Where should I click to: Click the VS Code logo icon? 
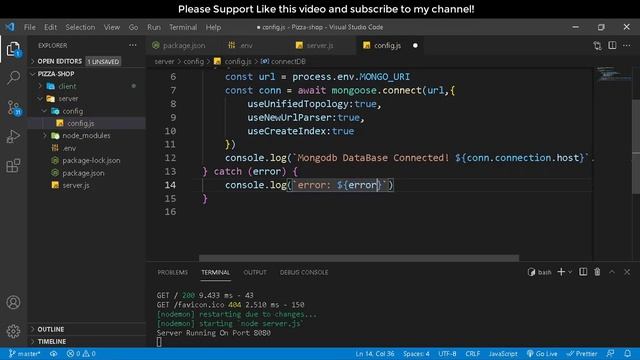pos(10,27)
